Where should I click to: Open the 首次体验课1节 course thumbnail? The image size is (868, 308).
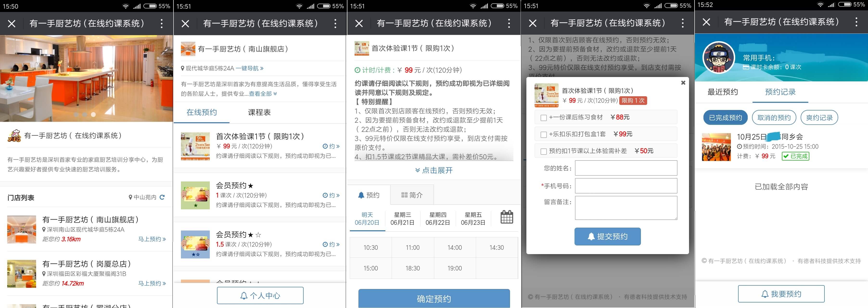pyautogui.click(x=195, y=146)
